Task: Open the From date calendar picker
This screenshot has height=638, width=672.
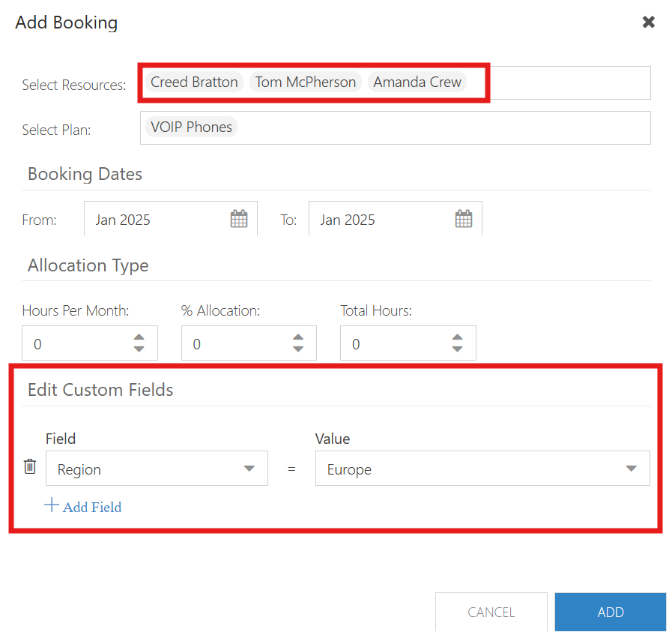Action: (239, 219)
